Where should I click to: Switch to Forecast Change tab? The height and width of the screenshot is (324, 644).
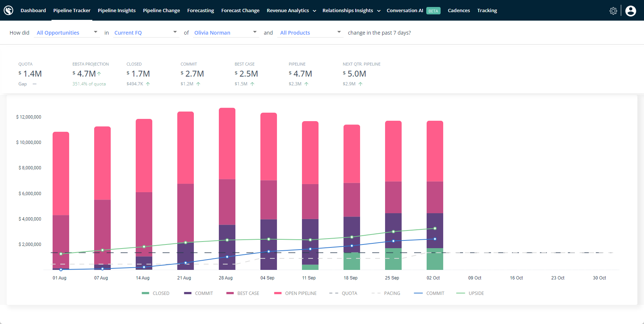click(240, 11)
